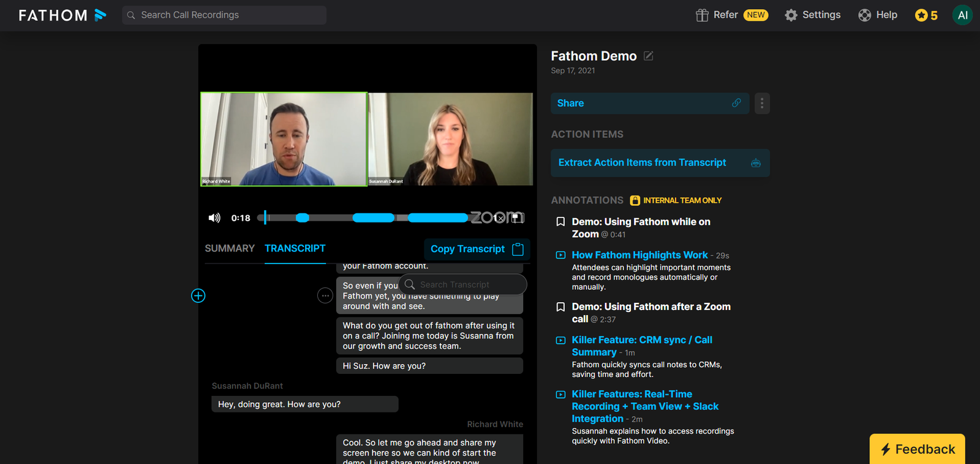The height and width of the screenshot is (464, 980).
Task: Click the Copy Transcript button
Action: (x=477, y=249)
